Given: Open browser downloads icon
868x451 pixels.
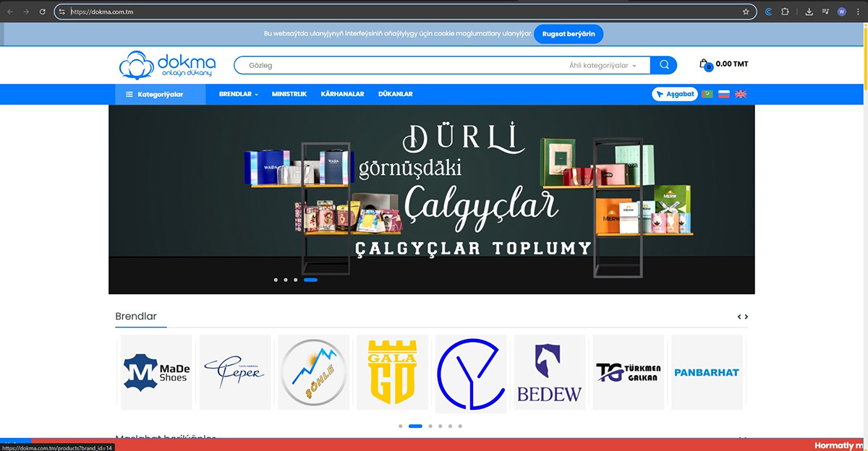Looking at the screenshot, I should click(809, 12).
